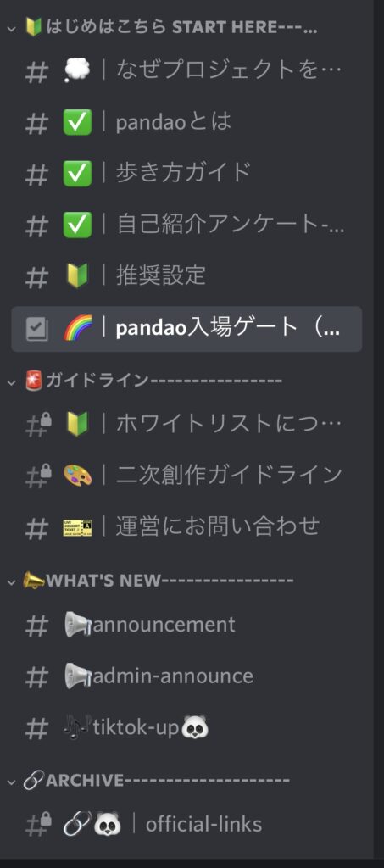
Task: Click the panda emoji after tiktok-up
Action: click(195, 727)
